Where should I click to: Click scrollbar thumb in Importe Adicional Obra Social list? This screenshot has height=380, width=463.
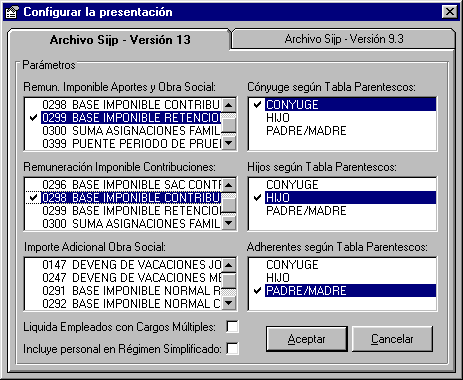[229, 281]
